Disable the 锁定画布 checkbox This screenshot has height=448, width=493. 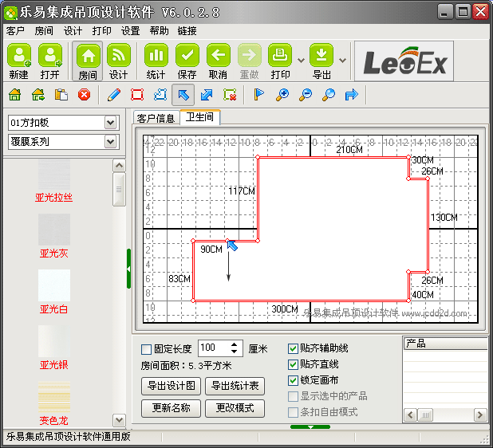293,380
